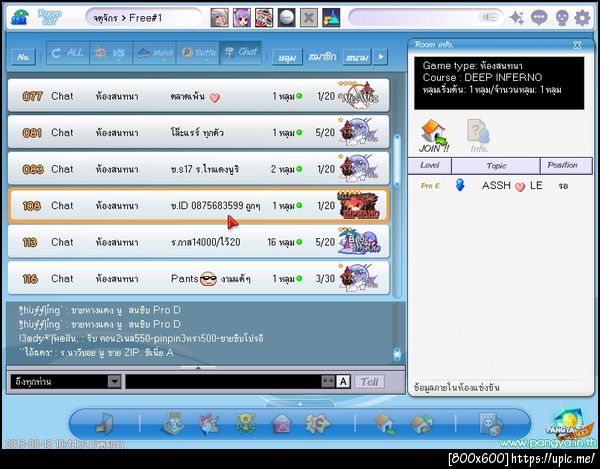The image size is (600, 469).
Task: Select room 108 ข.ID 0875683599
Action: click(x=199, y=205)
